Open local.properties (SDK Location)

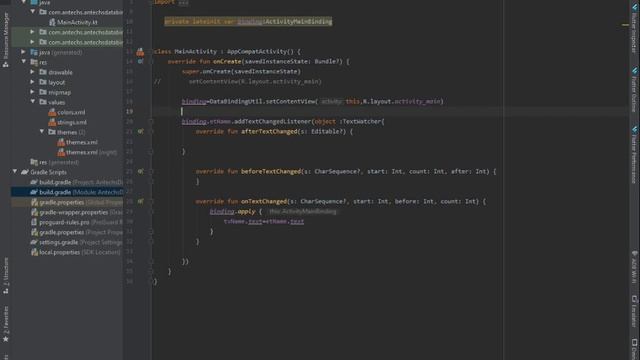(80, 252)
